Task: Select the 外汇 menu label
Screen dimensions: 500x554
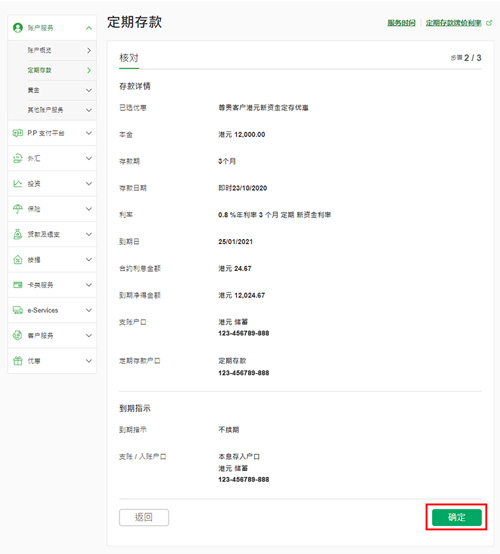Action: [x=34, y=158]
